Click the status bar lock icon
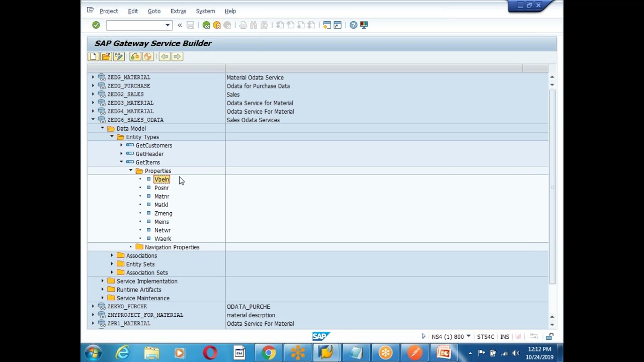This screenshot has height=362, width=644. pyautogui.click(x=550, y=337)
